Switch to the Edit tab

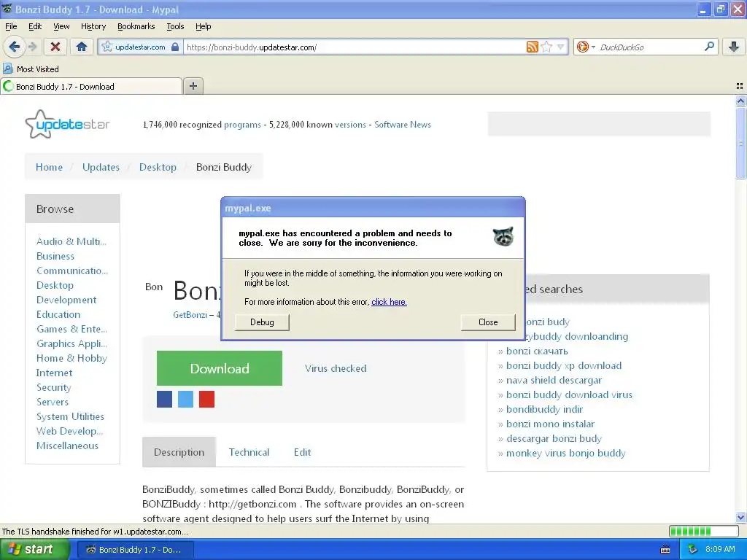point(302,452)
